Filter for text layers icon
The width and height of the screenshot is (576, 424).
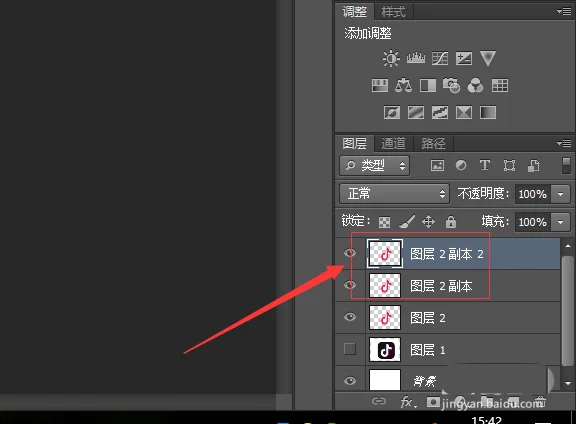coord(485,165)
